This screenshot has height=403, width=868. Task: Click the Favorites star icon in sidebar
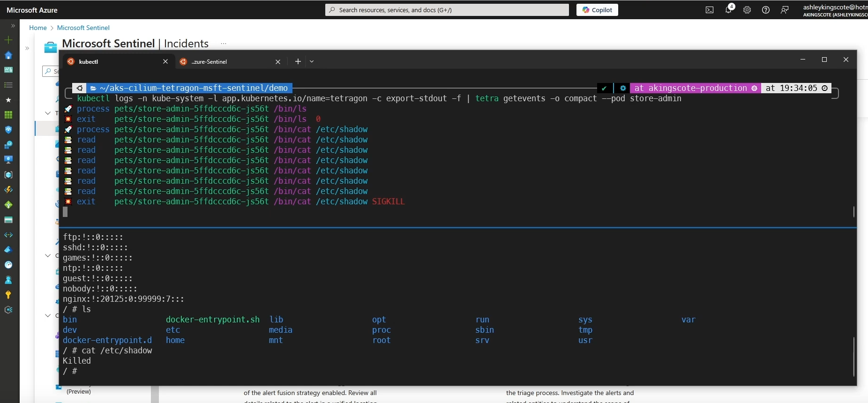(x=8, y=100)
